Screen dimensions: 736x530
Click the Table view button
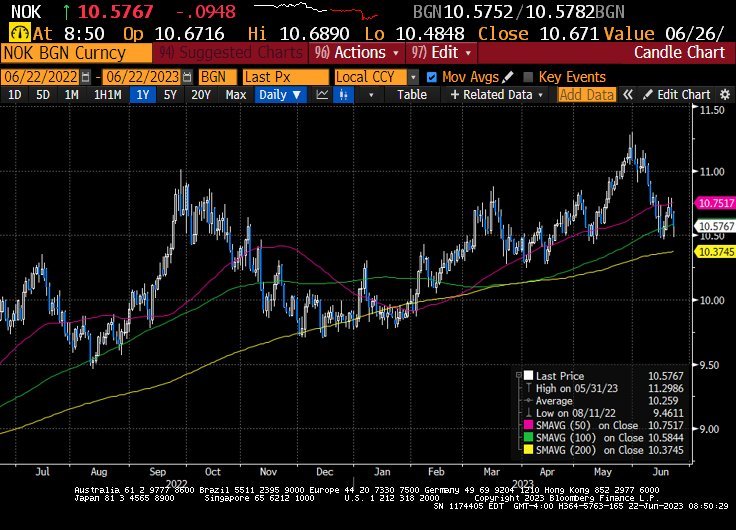(411, 94)
